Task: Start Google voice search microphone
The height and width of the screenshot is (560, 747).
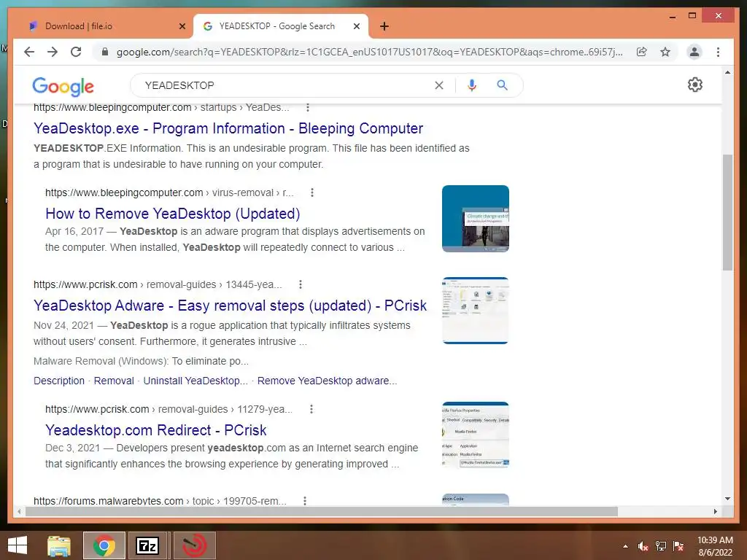Action: (x=472, y=85)
